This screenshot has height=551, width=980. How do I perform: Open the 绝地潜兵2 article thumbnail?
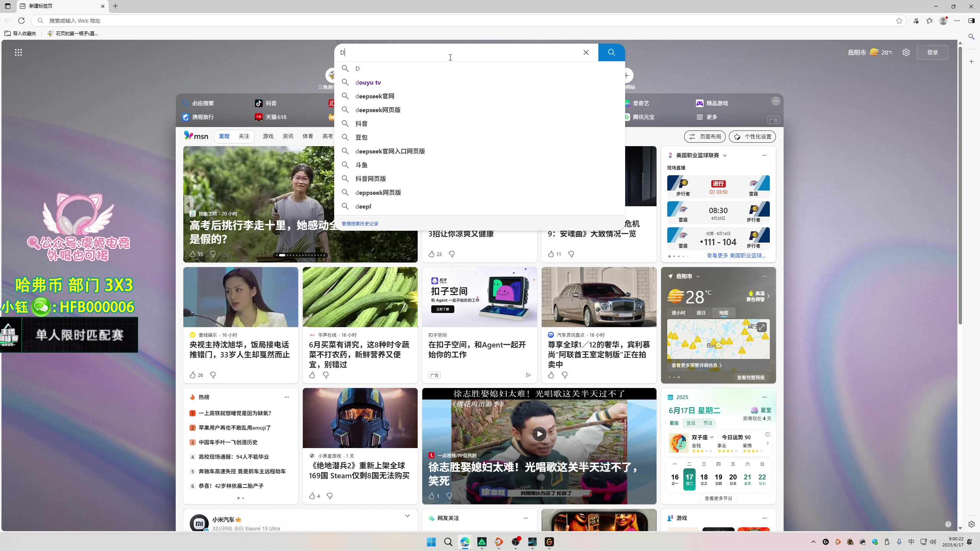(x=360, y=418)
